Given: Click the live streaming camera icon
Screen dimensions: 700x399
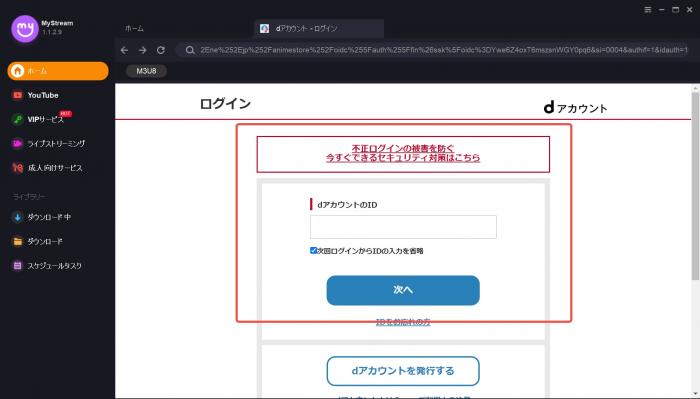Looking at the screenshot, I should [x=17, y=144].
